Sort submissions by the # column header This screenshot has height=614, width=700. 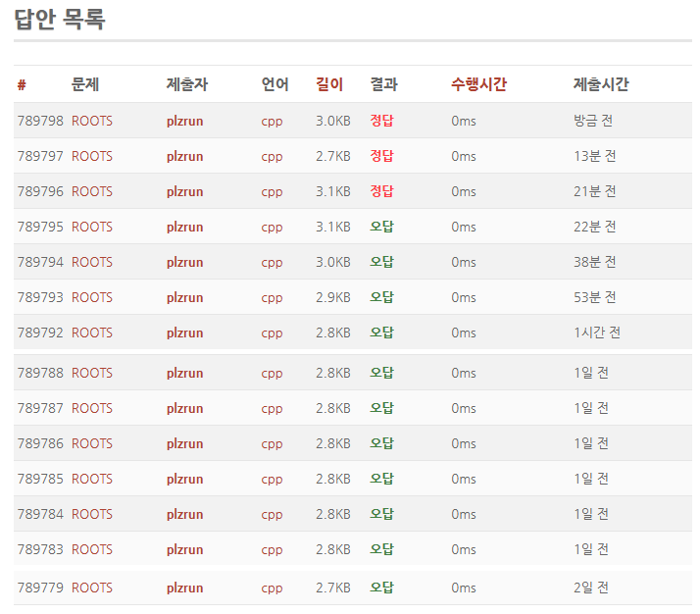click(22, 85)
